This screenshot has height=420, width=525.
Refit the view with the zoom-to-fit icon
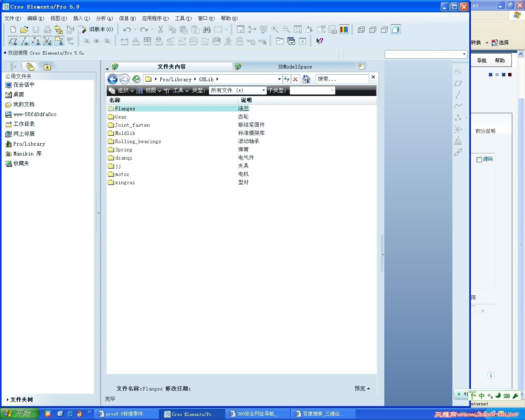point(298,30)
